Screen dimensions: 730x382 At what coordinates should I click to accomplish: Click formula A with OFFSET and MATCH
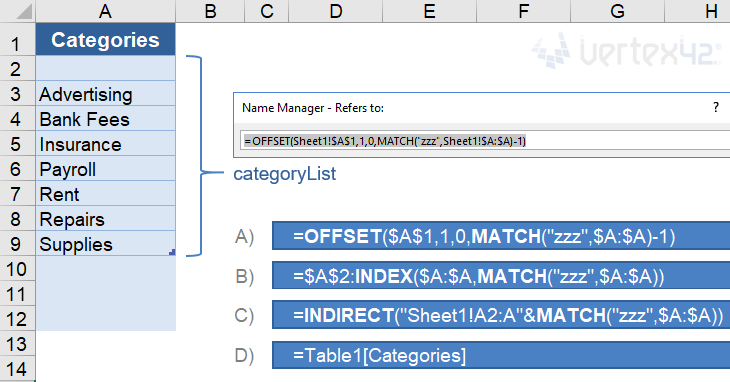point(501,236)
